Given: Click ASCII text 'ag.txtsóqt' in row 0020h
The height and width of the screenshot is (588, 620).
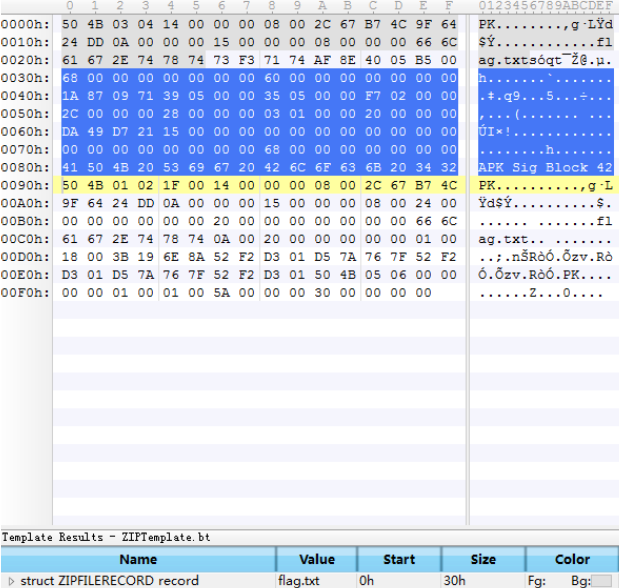Looking at the screenshot, I should point(520,61).
